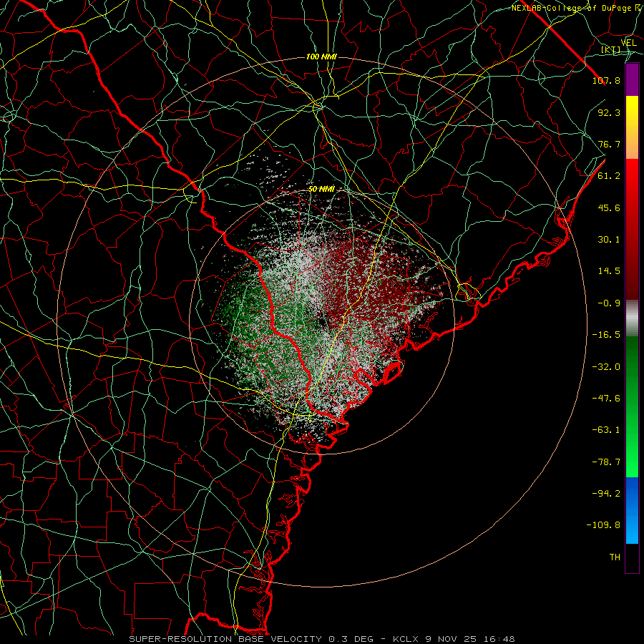
Task: Click the purple segment of the color bar
Action: coord(632,79)
